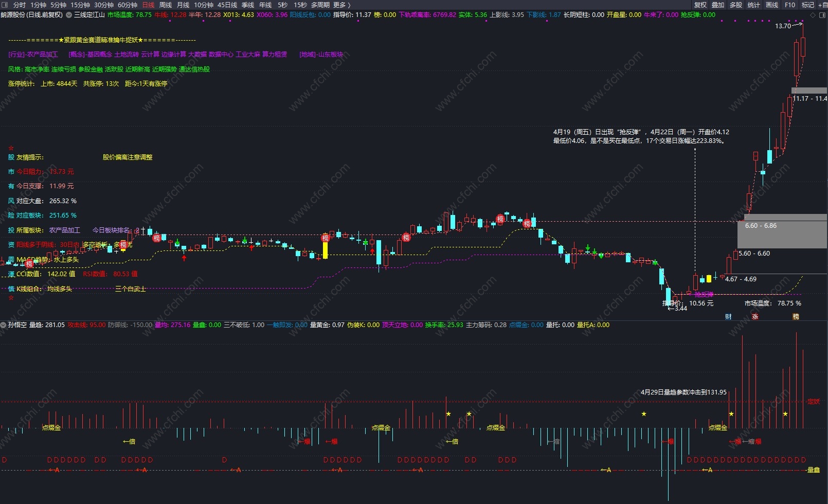
Task: Click the 4月29日量趋参数 annotation text
Action: (x=683, y=392)
